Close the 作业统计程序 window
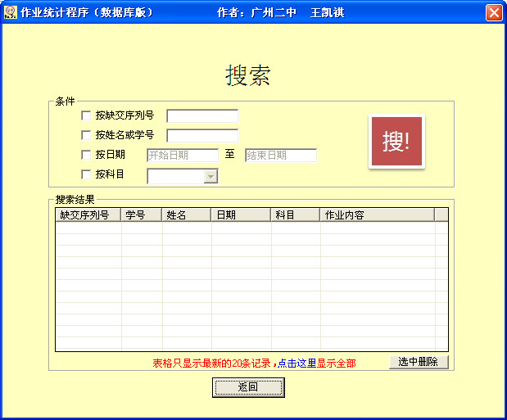Image resolution: width=507 pixels, height=420 pixels. (494, 12)
